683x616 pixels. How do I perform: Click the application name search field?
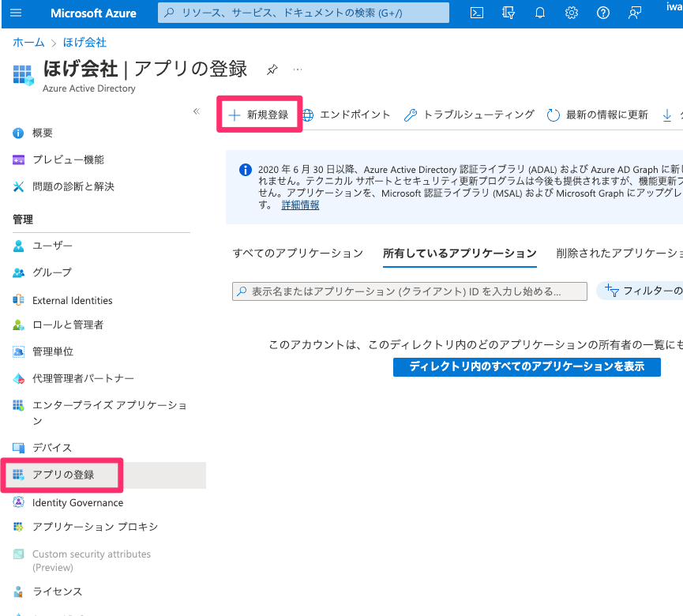(409, 291)
